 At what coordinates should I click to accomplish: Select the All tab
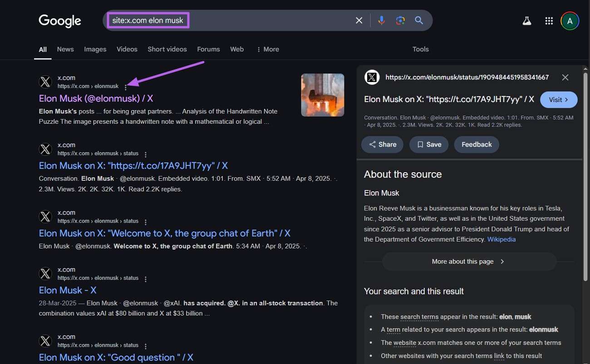(x=43, y=49)
